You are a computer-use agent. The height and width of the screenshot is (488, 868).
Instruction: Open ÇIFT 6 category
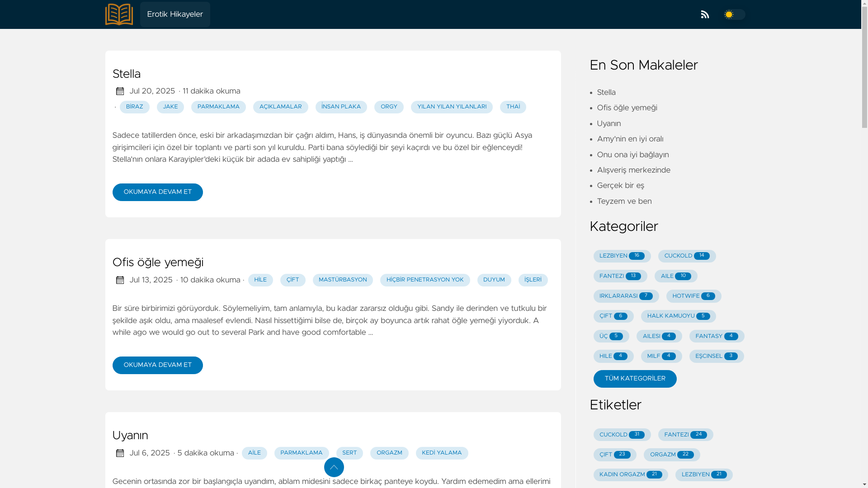[x=613, y=316]
